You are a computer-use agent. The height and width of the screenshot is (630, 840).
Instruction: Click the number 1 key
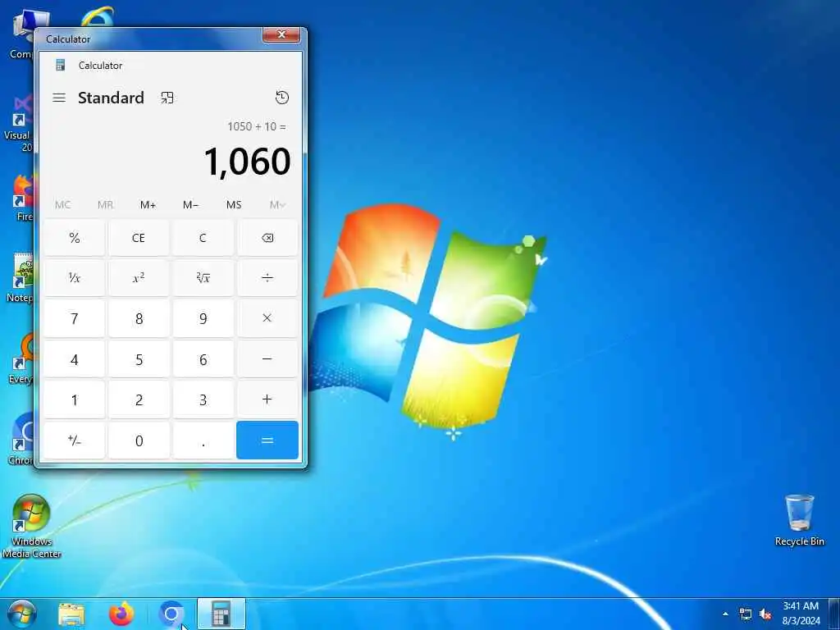click(75, 399)
